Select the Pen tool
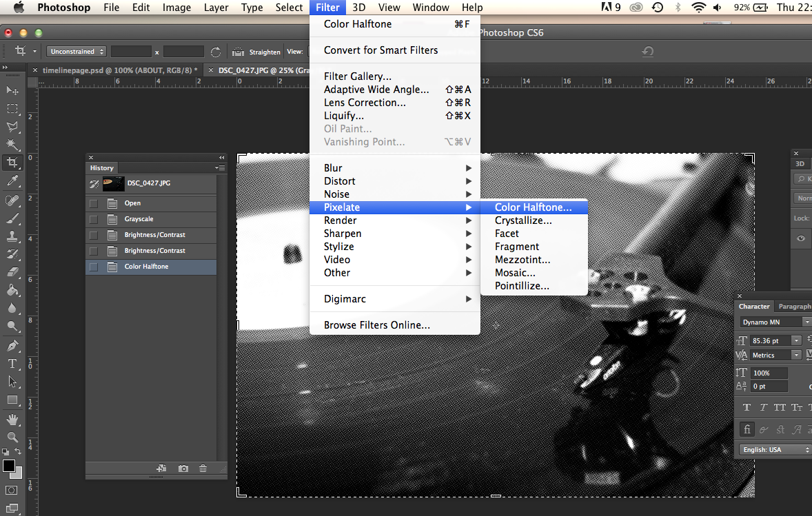The image size is (812, 516). point(12,346)
